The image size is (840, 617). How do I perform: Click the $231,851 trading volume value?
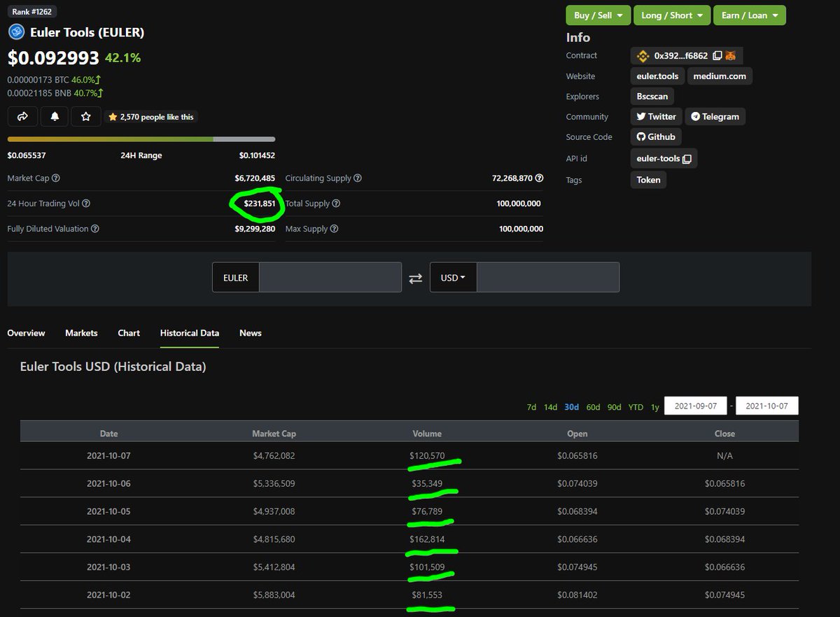[x=260, y=204]
